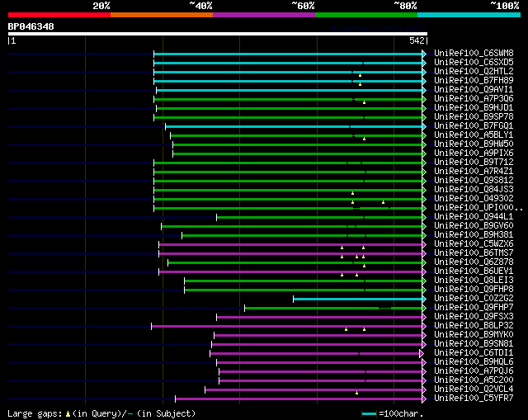Open the UniRef100_C6SXD5 hit label
Screen dimensions: 528x420
(x=474, y=63)
